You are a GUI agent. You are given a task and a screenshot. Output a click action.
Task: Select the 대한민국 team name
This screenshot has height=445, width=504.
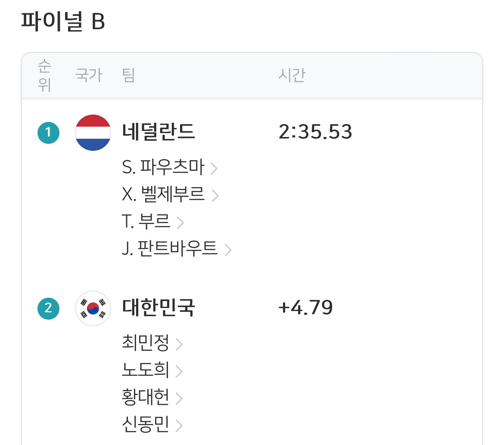click(x=159, y=308)
